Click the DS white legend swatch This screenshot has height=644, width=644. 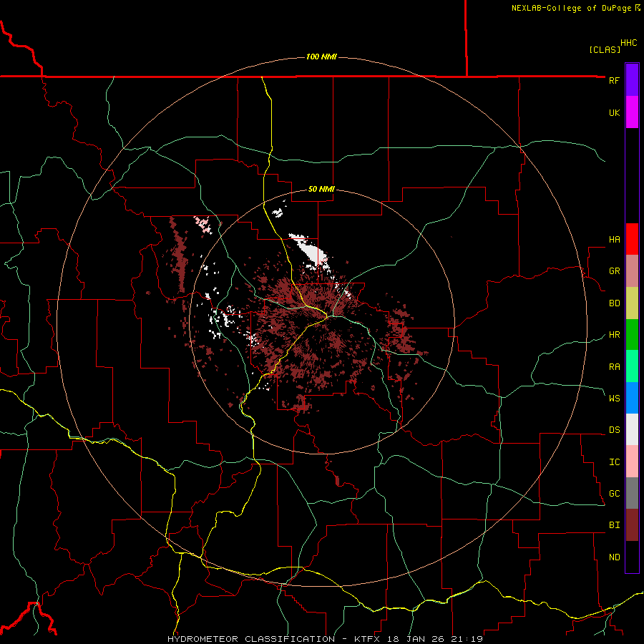pos(632,429)
